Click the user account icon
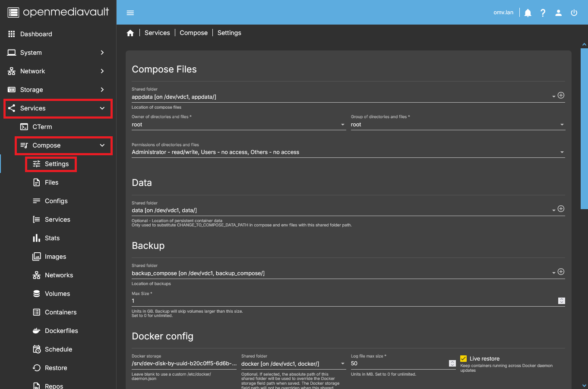588x389 pixels. click(x=558, y=13)
